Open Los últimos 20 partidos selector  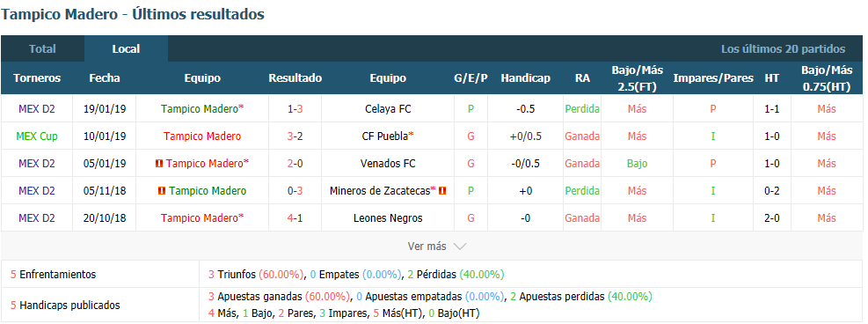[x=783, y=48]
